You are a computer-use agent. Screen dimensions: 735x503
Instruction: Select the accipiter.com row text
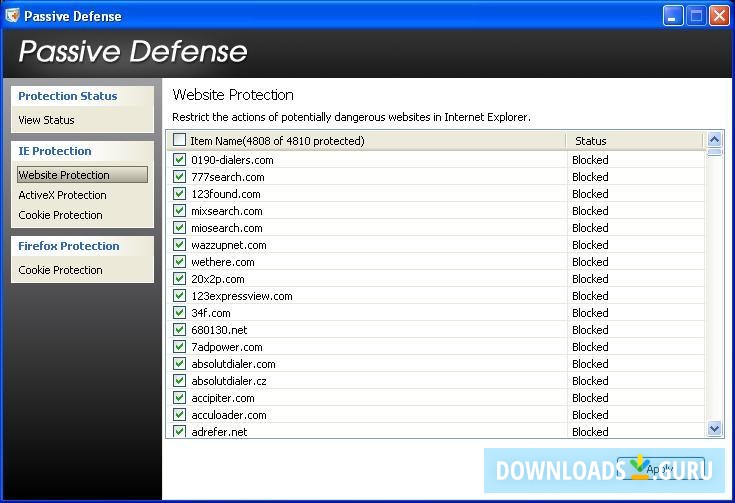coord(223,398)
